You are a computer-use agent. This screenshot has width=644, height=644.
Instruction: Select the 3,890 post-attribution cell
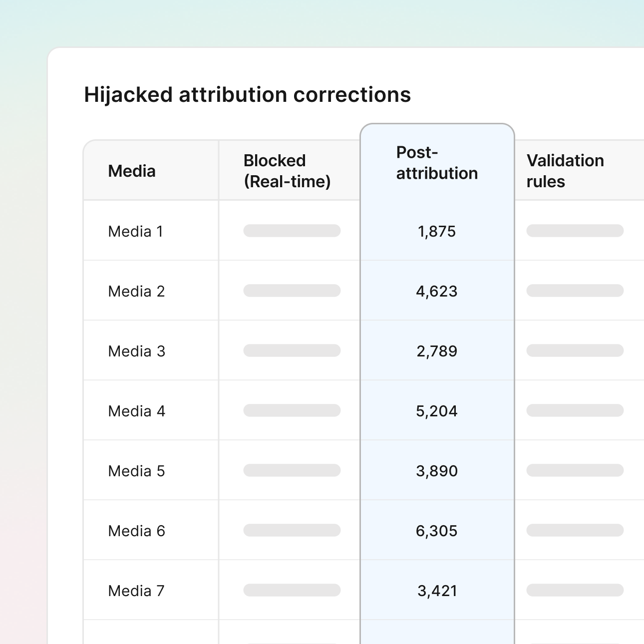[x=437, y=471]
